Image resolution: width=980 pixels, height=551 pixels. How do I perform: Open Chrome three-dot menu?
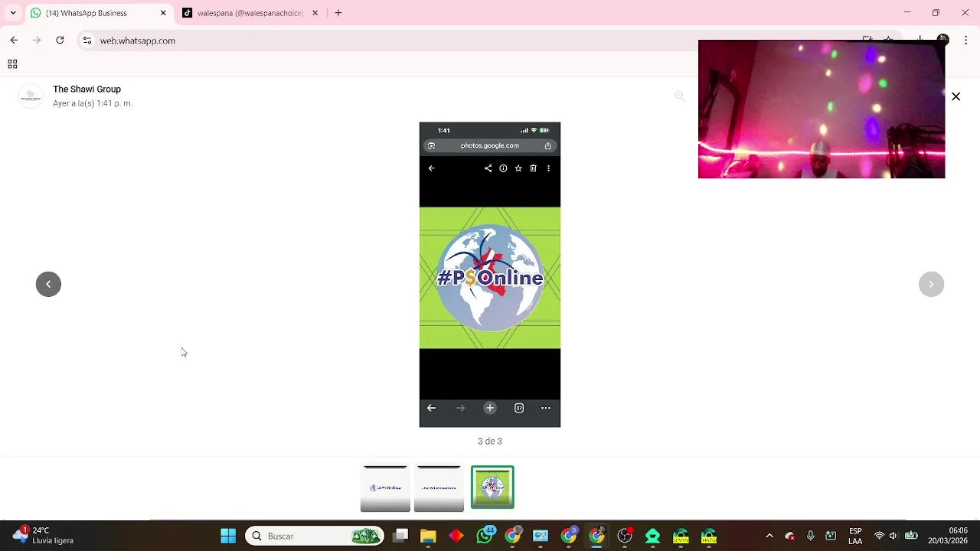click(965, 40)
